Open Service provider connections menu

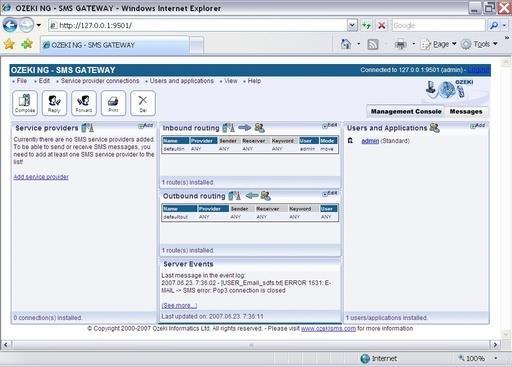click(100, 81)
